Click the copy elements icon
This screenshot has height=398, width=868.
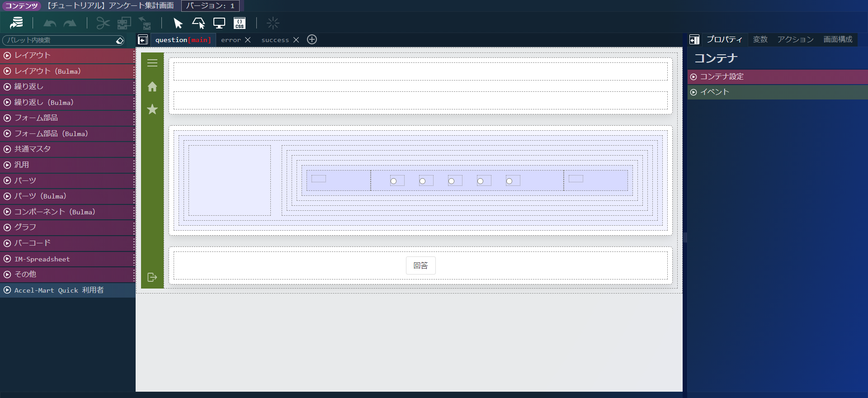click(124, 23)
